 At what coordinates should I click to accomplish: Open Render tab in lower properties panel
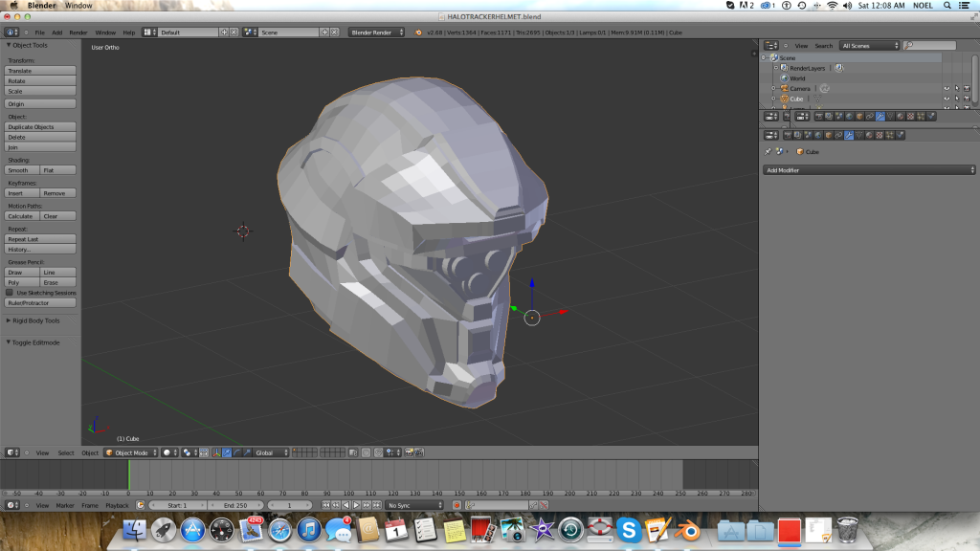point(788,135)
